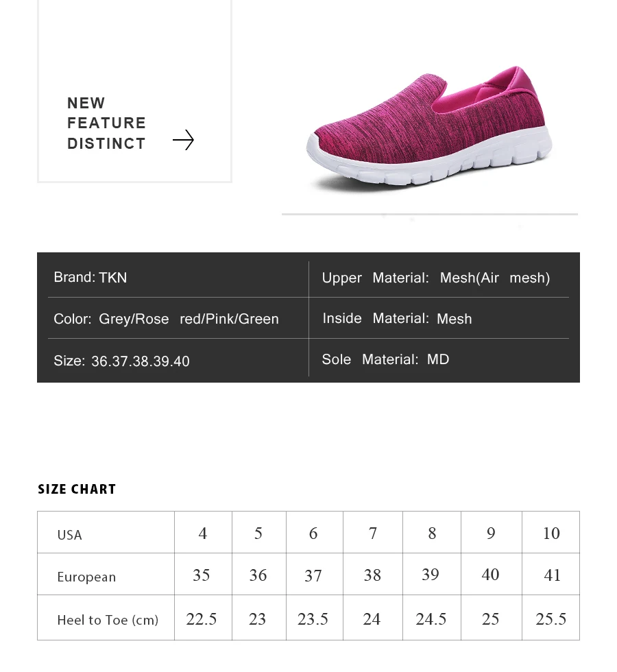Click European size 41 cell
Viewport: 617px width, 672px height.
click(551, 575)
